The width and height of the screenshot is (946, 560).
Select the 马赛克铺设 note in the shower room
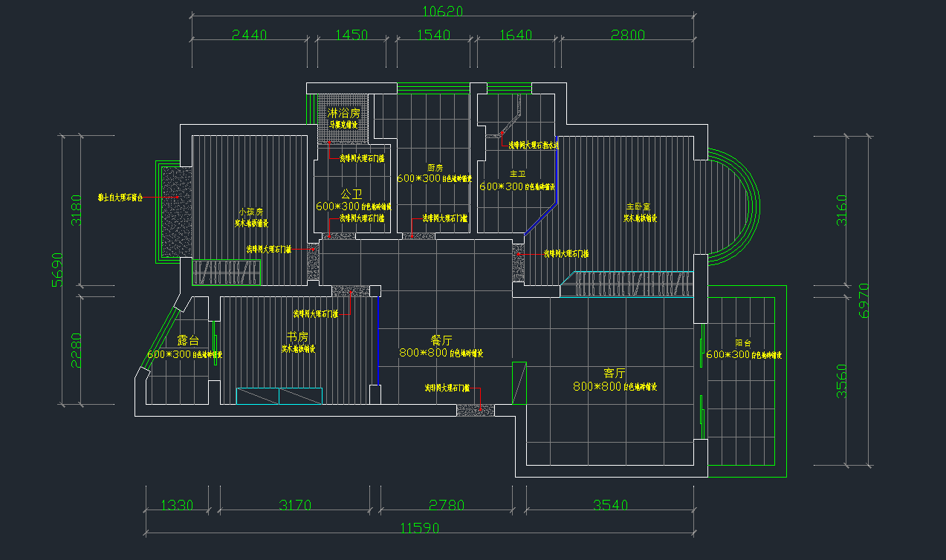click(x=344, y=125)
